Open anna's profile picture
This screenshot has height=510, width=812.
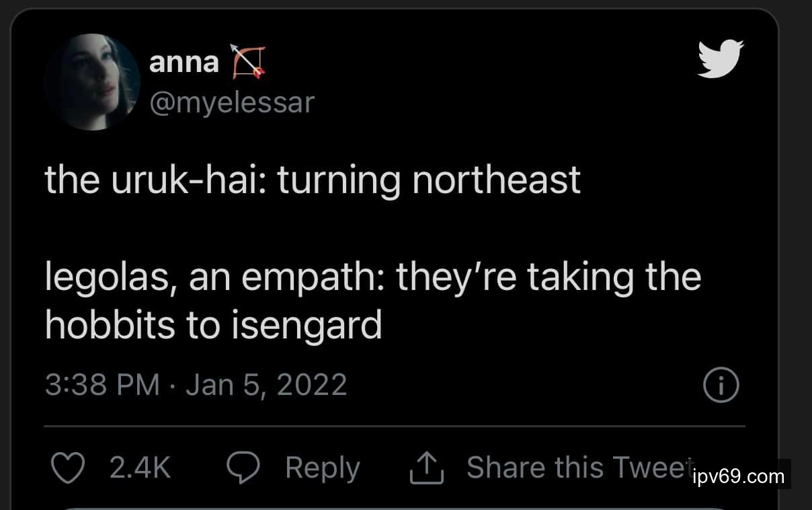(x=92, y=81)
